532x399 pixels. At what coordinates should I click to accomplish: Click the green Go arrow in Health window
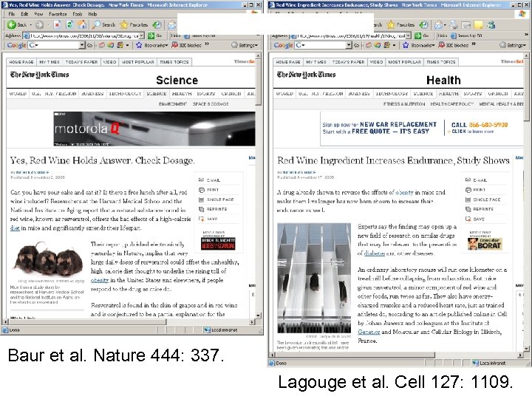click(x=418, y=35)
